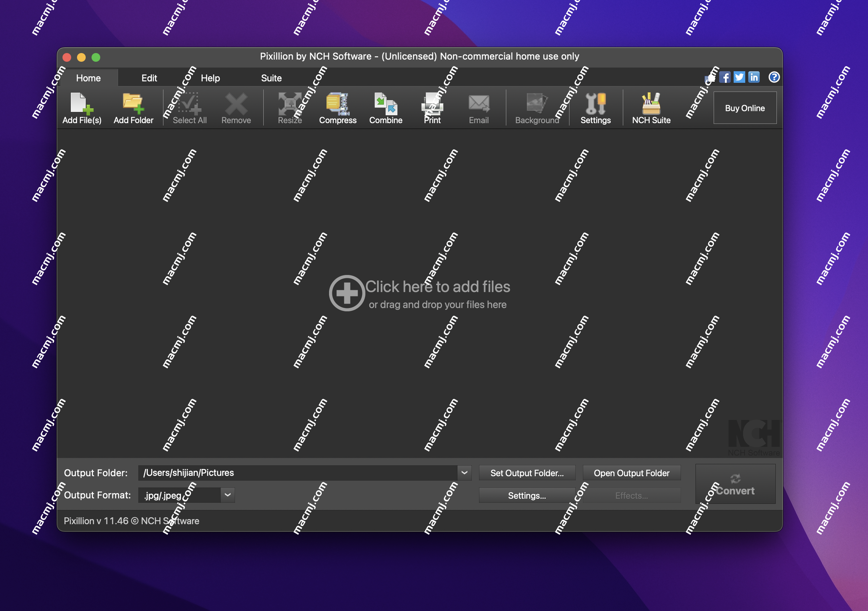This screenshot has width=868, height=611.
Task: Click the NCH Software logo
Action: pos(754,437)
